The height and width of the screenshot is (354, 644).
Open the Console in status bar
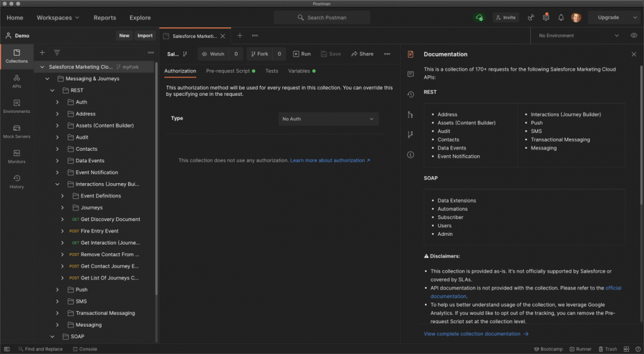(x=85, y=349)
